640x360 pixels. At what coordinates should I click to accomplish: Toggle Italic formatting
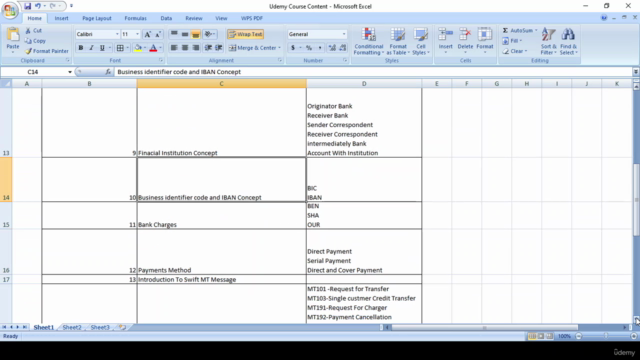point(91,48)
